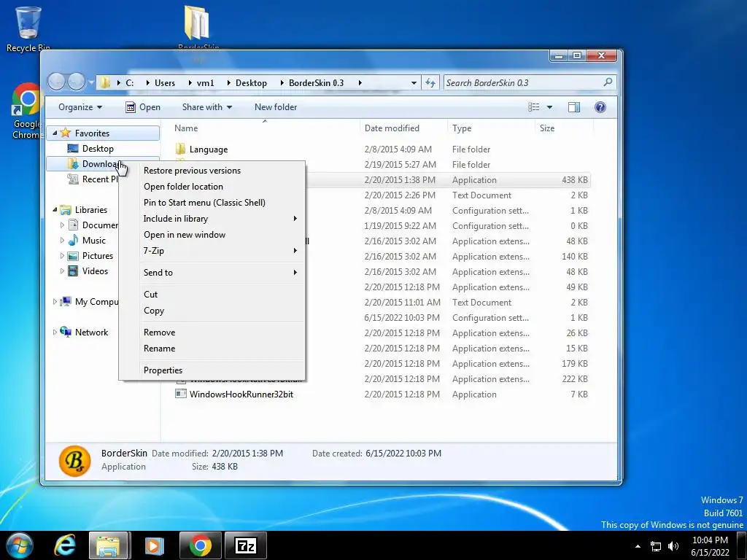Image resolution: width=747 pixels, height=560 pixels.
Task: Choose Rename from the context menu
Action: pos(159,349)
